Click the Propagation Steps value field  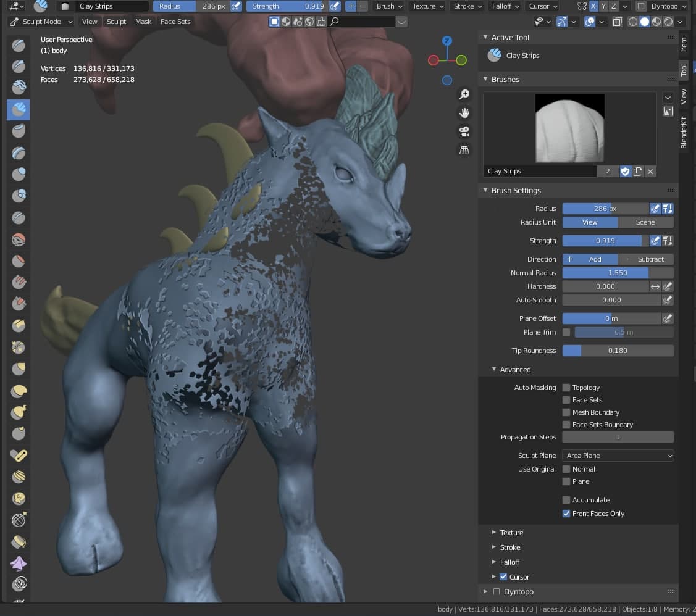[618, 437]
